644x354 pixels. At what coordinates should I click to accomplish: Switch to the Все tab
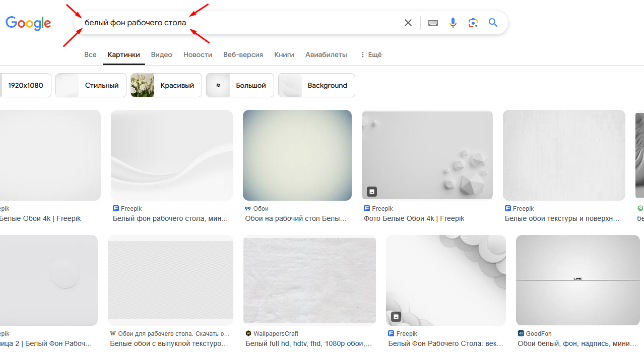[x=90, y=54]
